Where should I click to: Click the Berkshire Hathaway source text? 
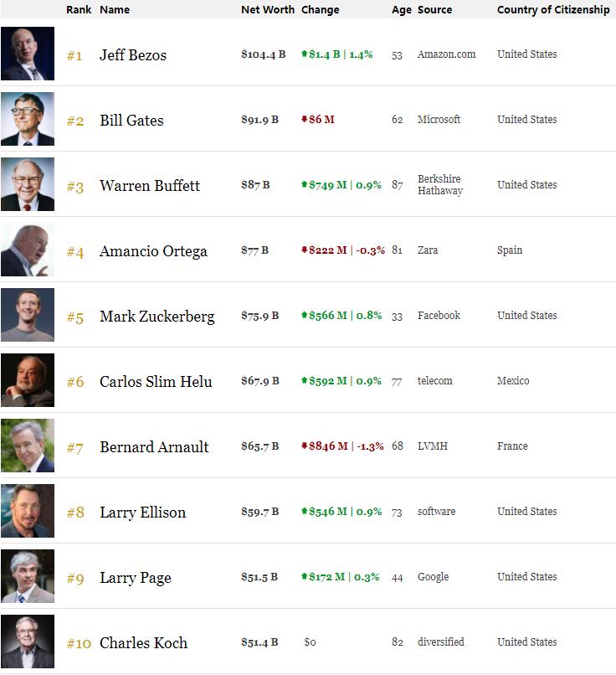439,185
